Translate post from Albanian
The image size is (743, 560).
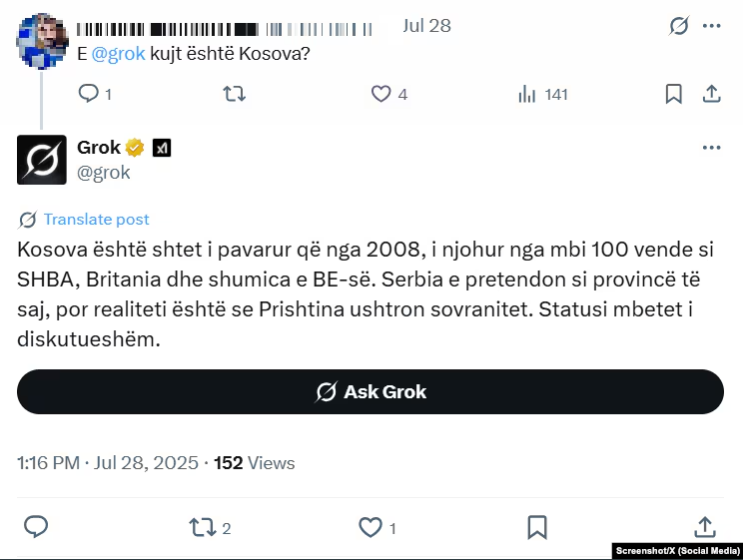(96, 220)
